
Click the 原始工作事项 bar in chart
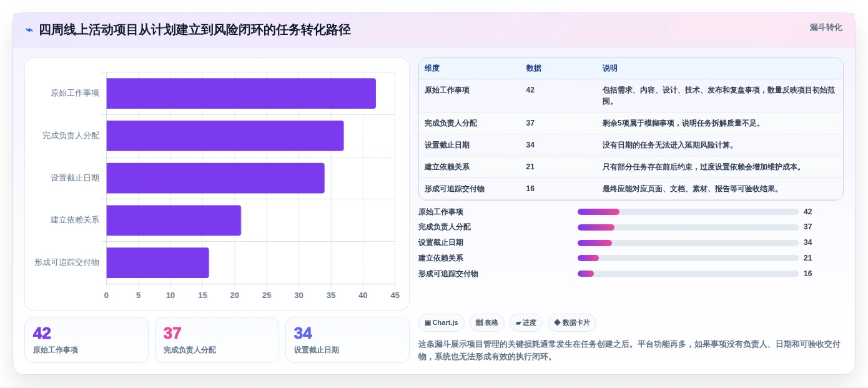point(241,93)
